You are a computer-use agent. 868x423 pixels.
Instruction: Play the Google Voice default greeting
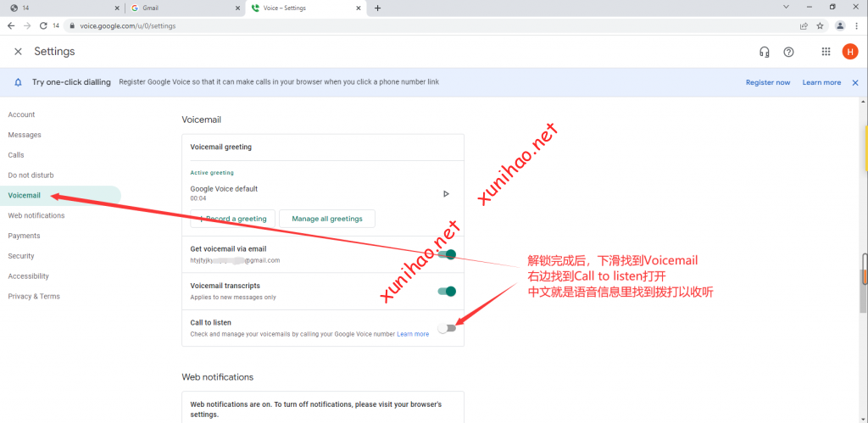(447, 194)
